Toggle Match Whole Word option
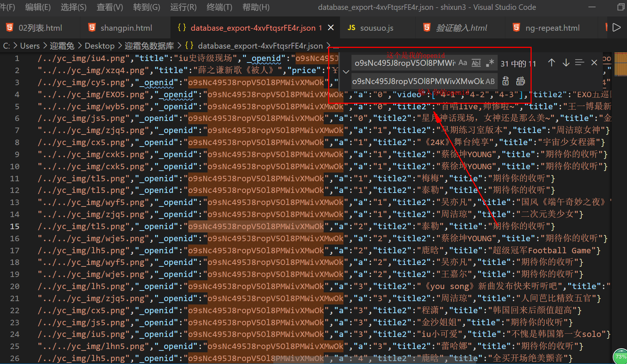Screen dimensions: 627x364 (476, 63)
